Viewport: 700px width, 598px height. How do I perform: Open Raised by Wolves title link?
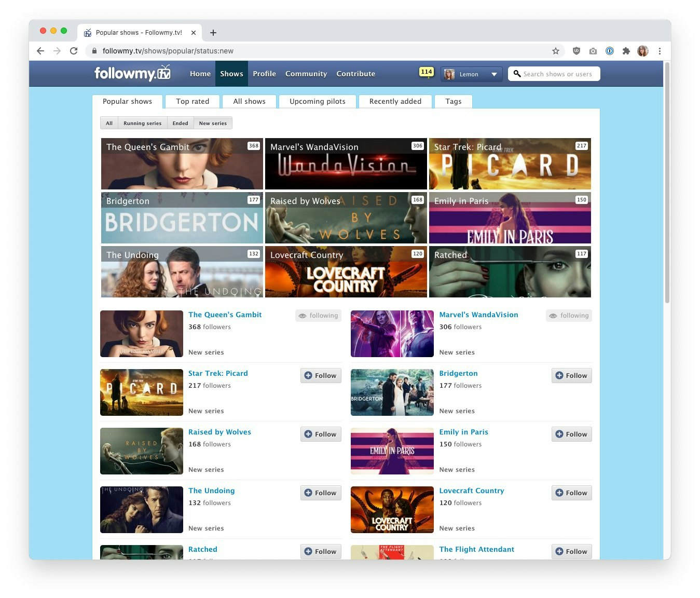coord(219,432)
